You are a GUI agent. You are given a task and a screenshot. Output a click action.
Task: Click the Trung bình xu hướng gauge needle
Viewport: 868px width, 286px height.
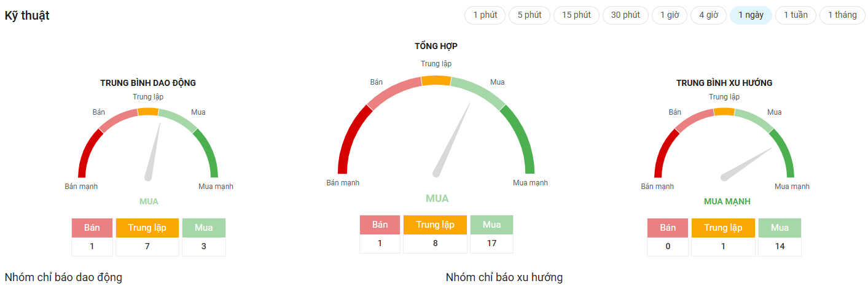click(747, 164)
